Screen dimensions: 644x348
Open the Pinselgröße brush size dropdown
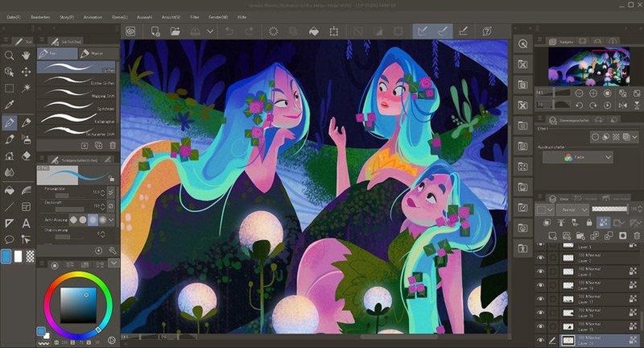111,192
